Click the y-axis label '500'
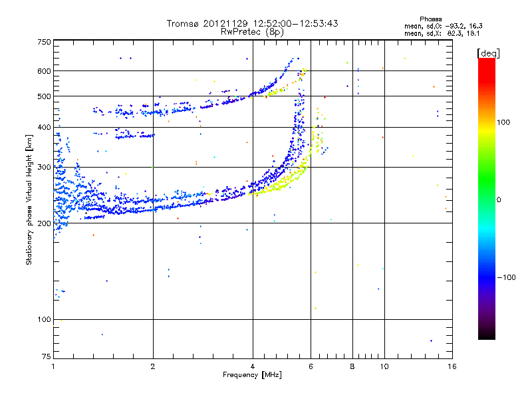The height and width of the screenshot is (399, 532). [44, 96]
